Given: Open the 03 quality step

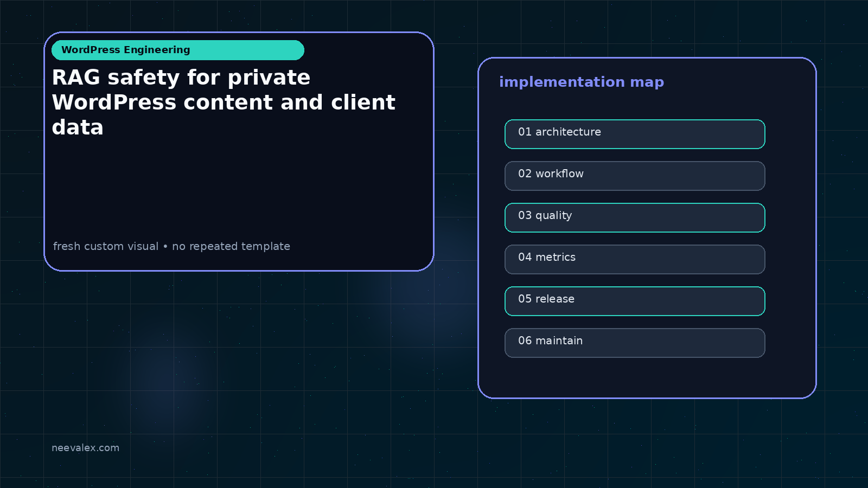Looking at the screenshot, I should pos(635,217).
